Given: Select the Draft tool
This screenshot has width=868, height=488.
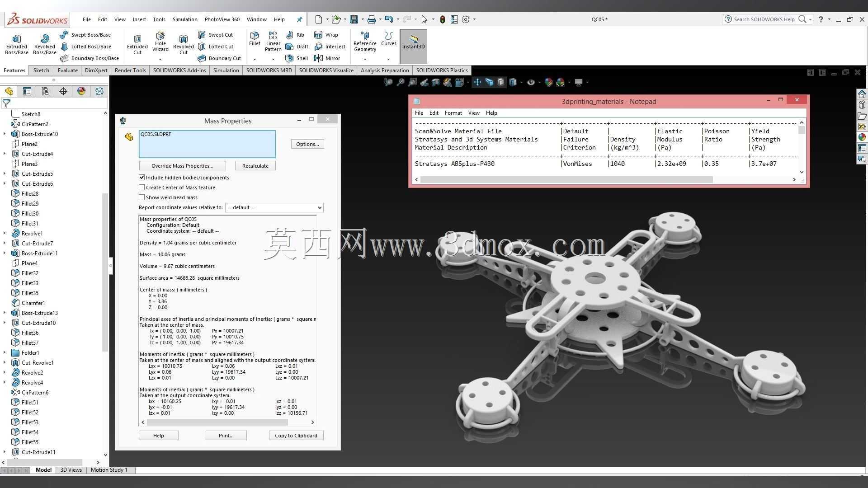Looking at the screenshot, I should pyautogui.click(x=297, y=47).
